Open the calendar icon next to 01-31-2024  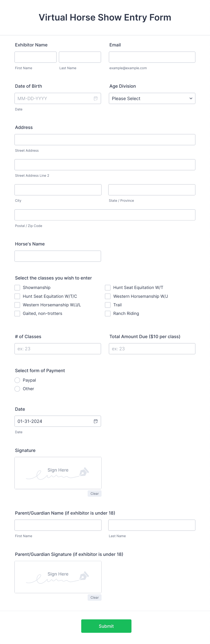95,421
